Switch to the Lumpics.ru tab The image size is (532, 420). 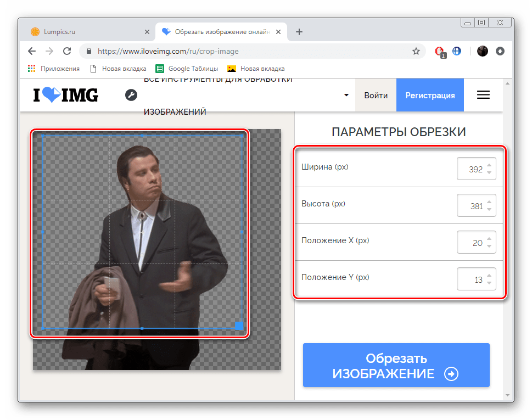[x=88, y=32]
